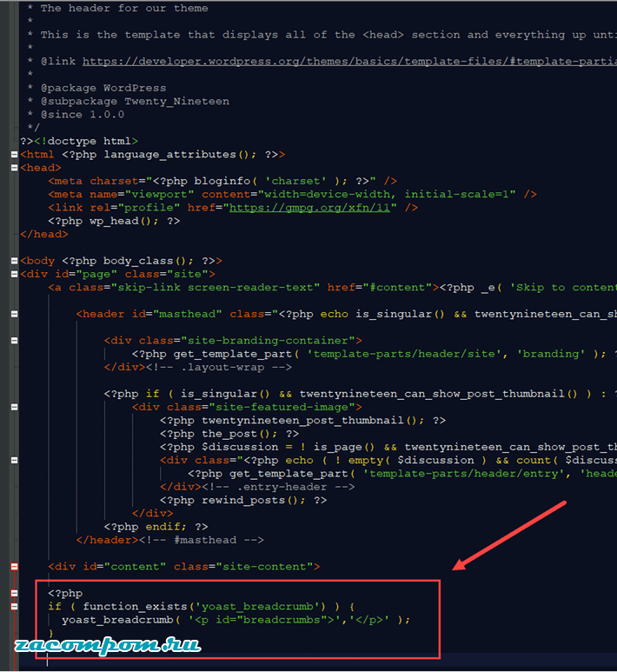This screenshot has height=672, width=617.
Task: Collapse the if function_exists fold marker
Action: [14, 607]
